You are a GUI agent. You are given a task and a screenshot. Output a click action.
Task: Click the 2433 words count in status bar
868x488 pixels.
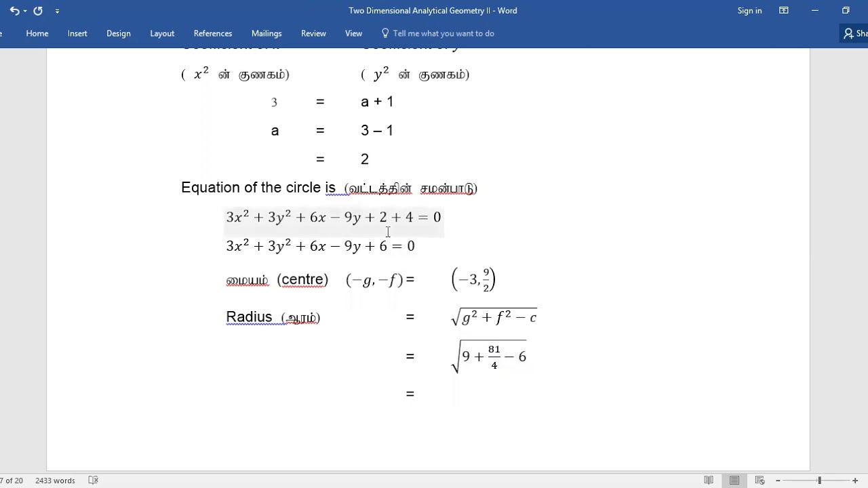click(55, 481)
